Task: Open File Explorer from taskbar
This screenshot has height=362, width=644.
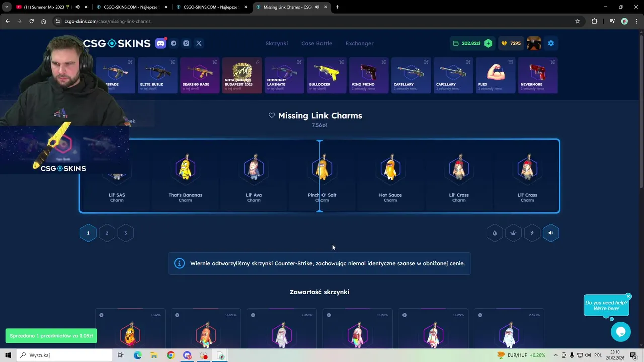Action: [154, 355]
